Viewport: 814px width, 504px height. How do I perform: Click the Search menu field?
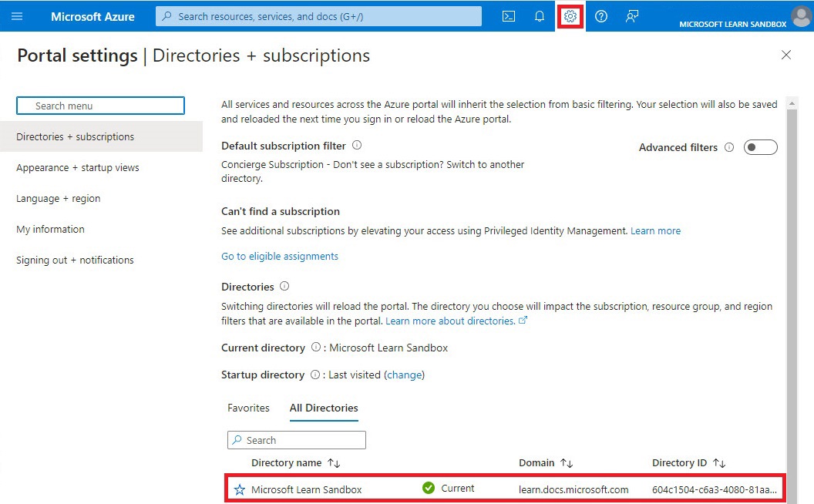click(100, 106)
